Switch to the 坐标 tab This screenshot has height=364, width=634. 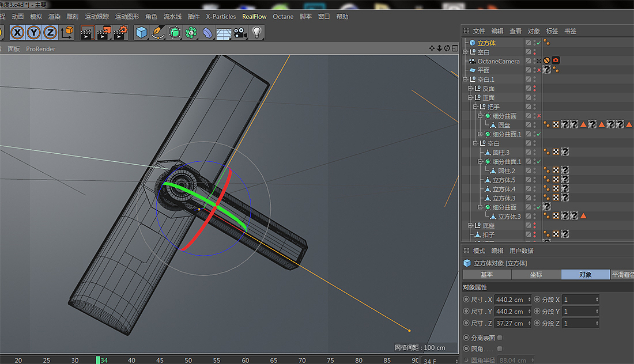point(536,275)
